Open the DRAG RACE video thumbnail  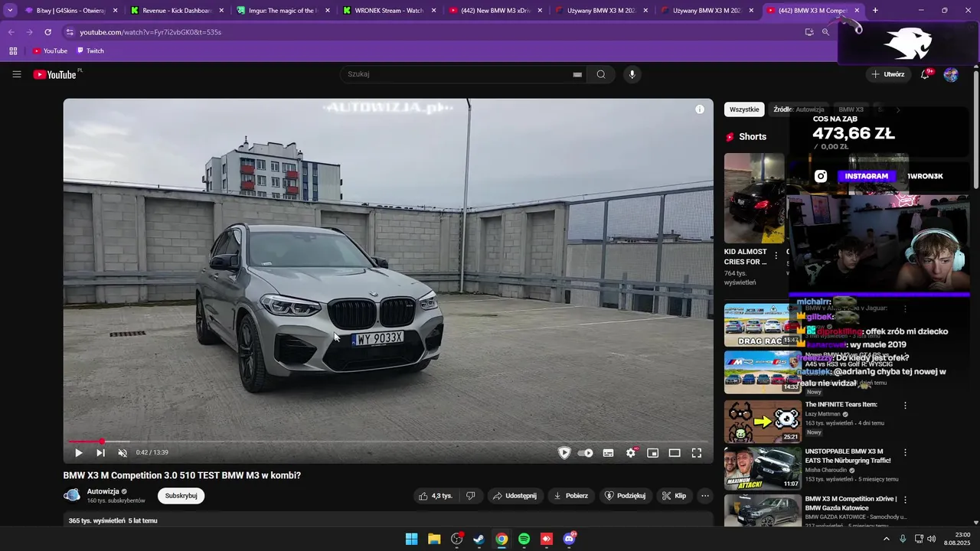[763, 324]
